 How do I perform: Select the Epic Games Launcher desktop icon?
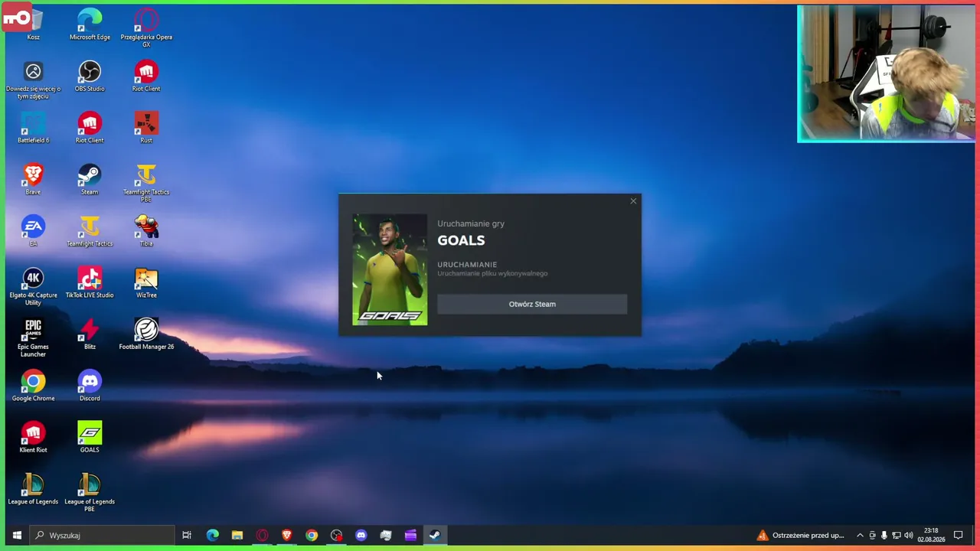click(33, 338)
